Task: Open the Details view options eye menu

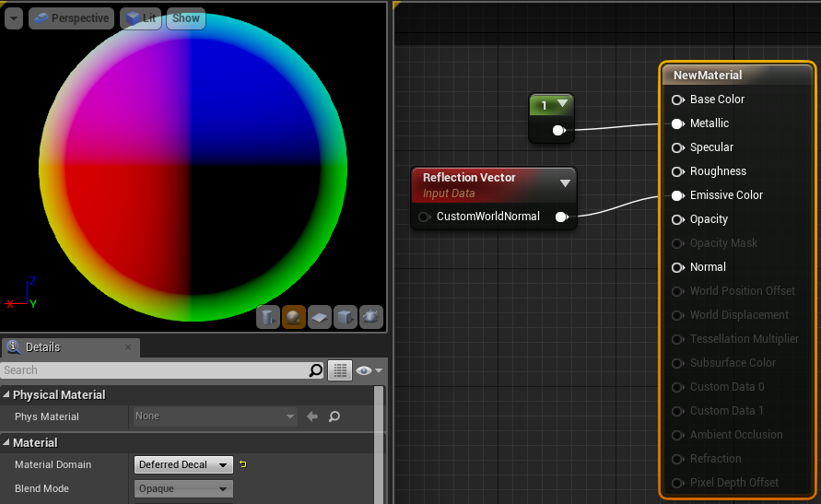Action: [369, 370]
